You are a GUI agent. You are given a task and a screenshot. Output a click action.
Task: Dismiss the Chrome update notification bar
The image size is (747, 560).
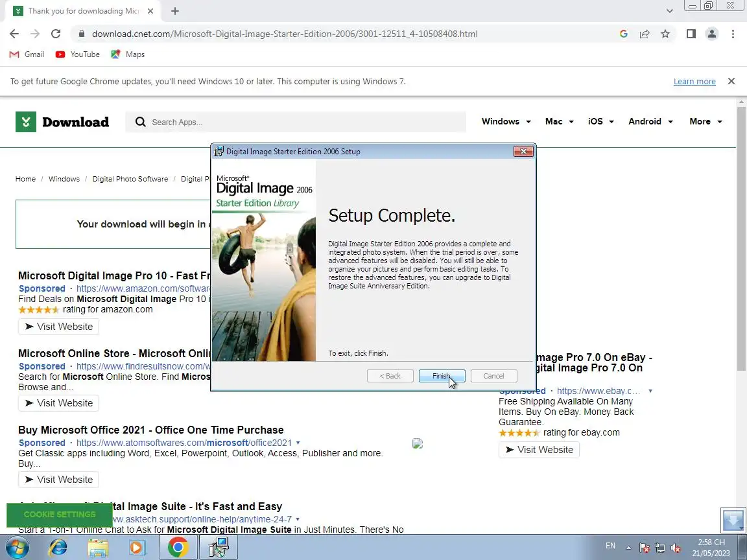click(731, 82)
